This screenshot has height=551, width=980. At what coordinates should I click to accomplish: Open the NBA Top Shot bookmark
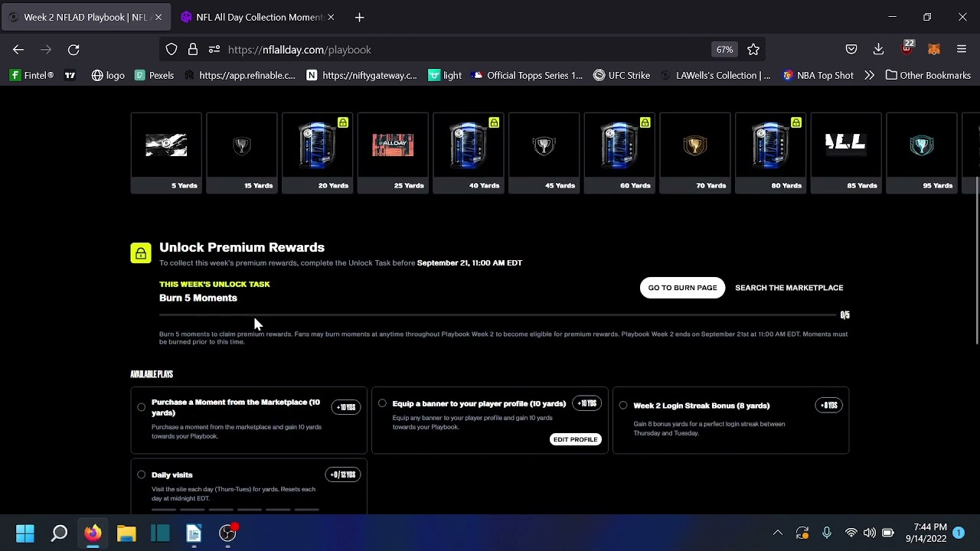pyautogui.click(x=818, y=75)
